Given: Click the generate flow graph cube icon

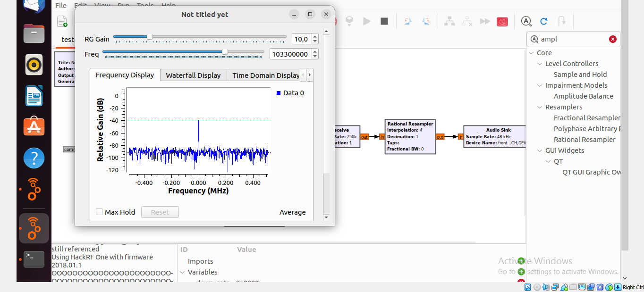Looking at the screenshot, I should coord(349,21).
